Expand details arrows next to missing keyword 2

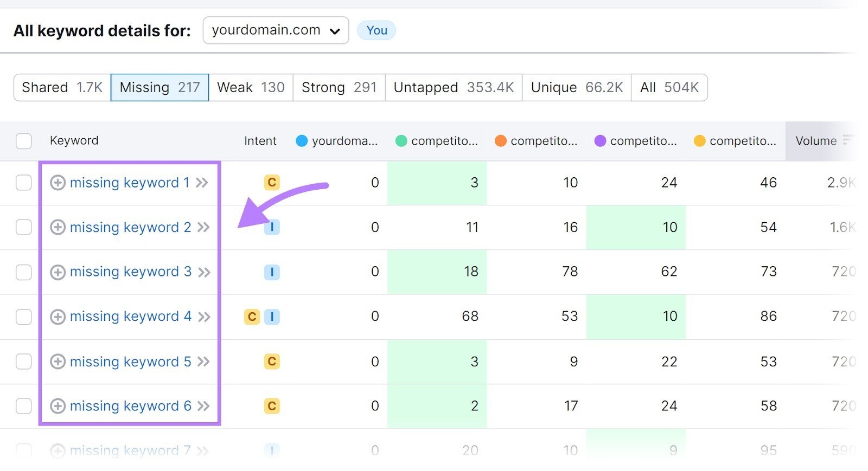click(203, 228)
